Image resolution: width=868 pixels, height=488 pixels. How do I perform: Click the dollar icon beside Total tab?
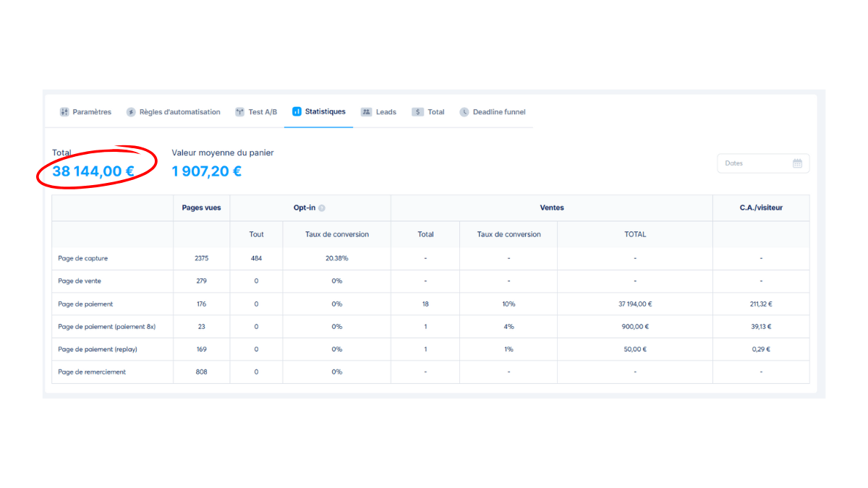coord(417,112)
